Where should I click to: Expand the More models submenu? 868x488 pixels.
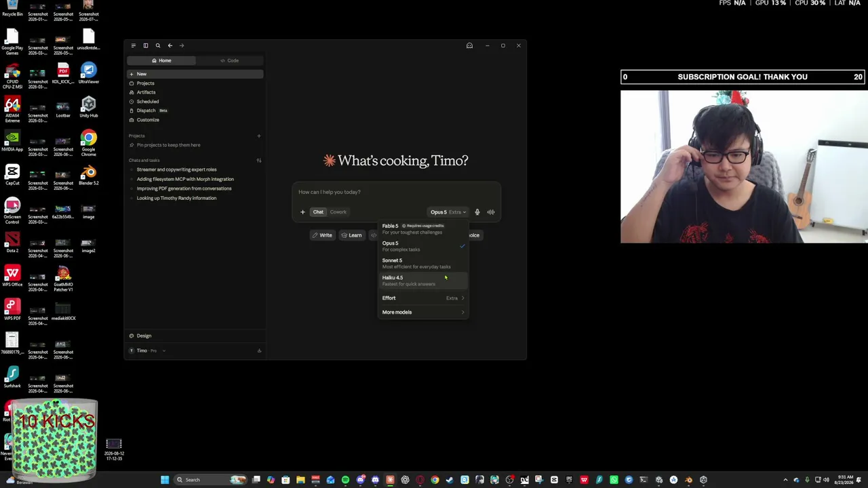[x=423, y=312]
